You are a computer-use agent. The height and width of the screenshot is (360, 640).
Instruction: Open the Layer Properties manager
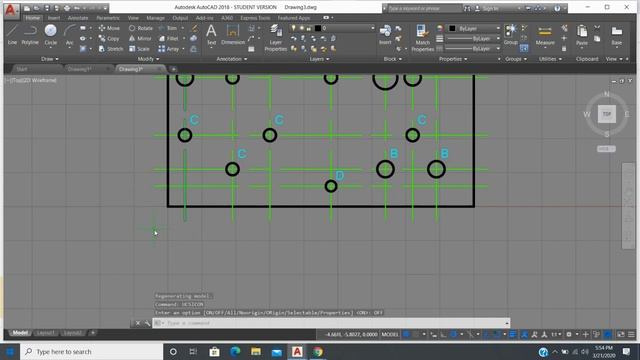point(276,38)
